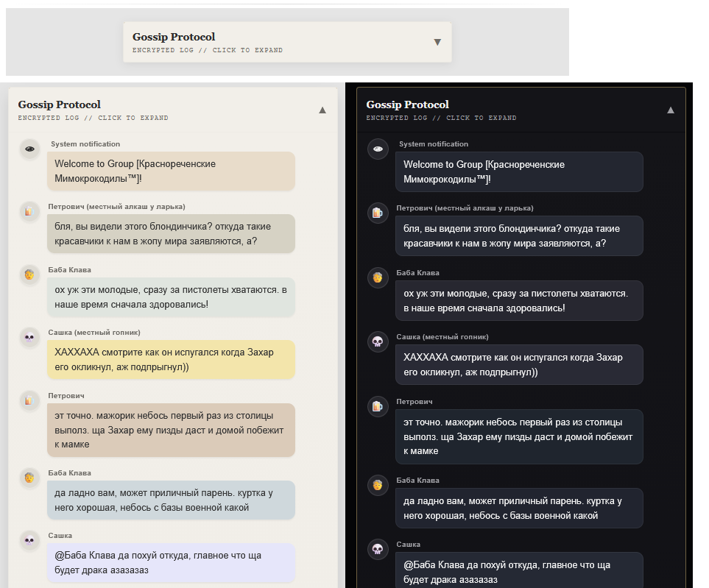709x588 pixels.
Task: Click sender name 'Сашка (местный гопник)' in light panel
Action: coord(94,333)
